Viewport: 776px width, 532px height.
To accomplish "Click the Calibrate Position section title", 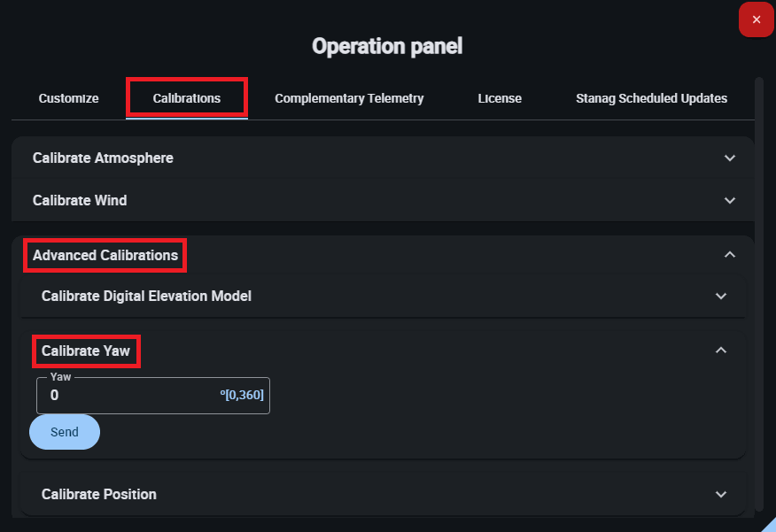I will click(99, 494).
